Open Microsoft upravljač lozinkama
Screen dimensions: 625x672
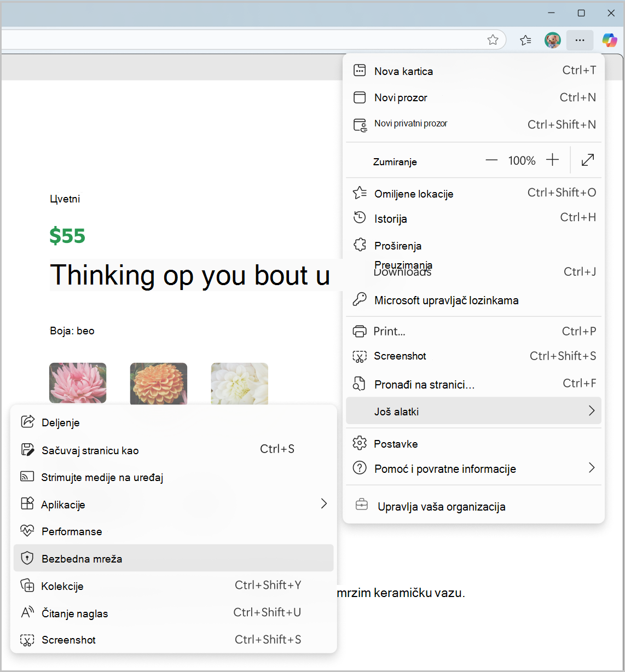(474, 300)
